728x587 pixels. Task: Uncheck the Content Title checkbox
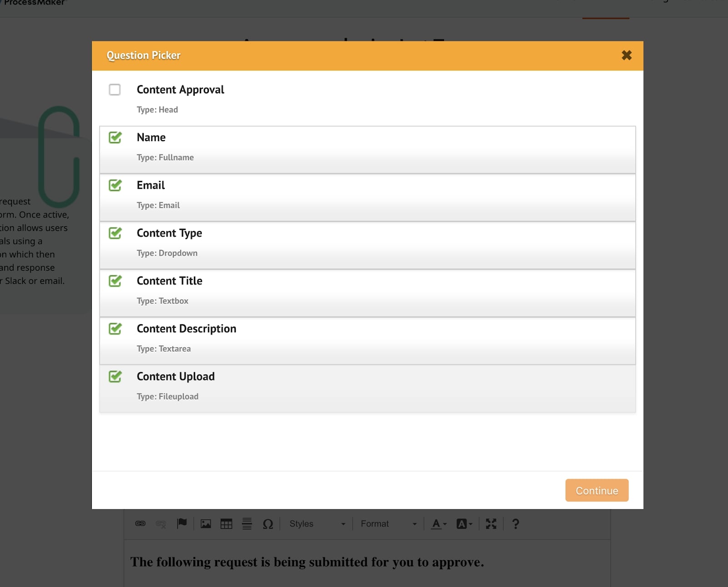click(115, 281)
